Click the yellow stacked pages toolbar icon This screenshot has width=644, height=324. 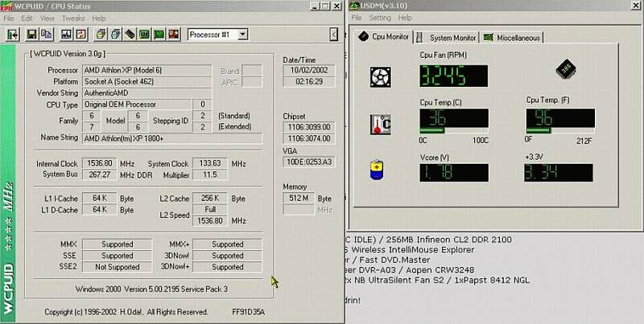coord(101,35)
